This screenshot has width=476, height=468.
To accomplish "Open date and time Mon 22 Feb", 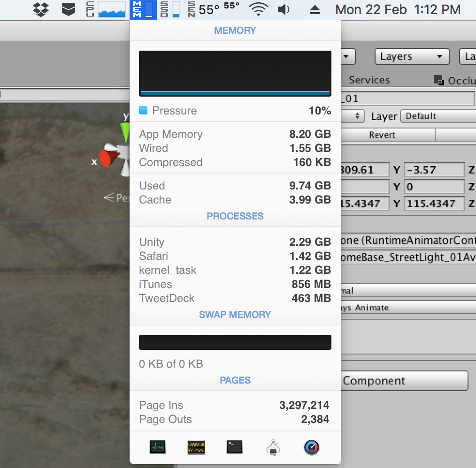I will coord(398,9).
